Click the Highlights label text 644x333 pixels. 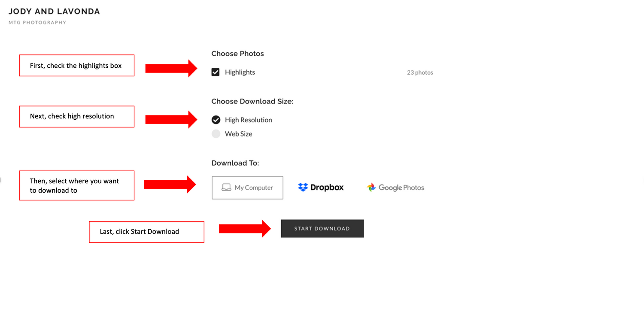(x=240, y=72)
